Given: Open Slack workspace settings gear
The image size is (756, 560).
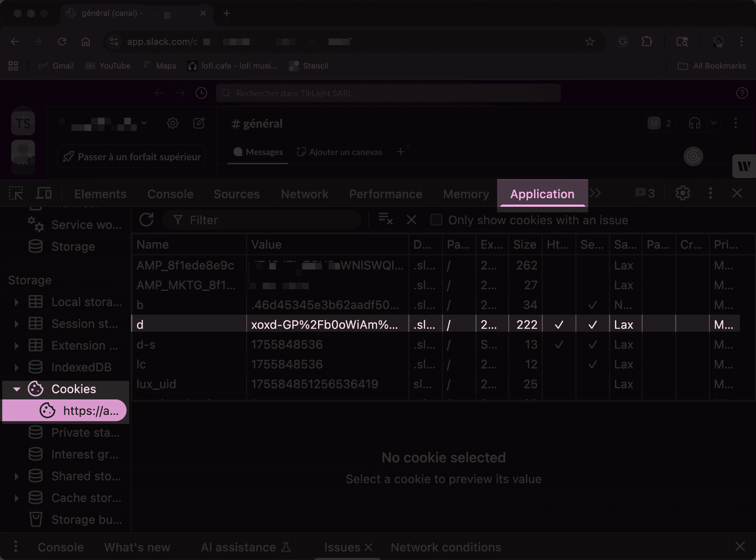Looking at the screenshot, I should click(x=172, y=123).
